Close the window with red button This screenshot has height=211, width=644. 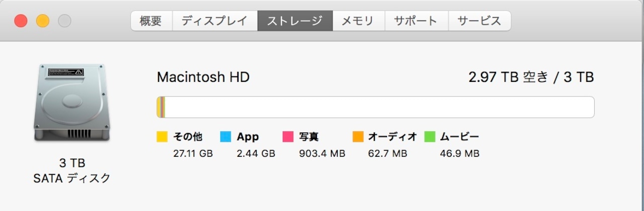tap(21, 21)
